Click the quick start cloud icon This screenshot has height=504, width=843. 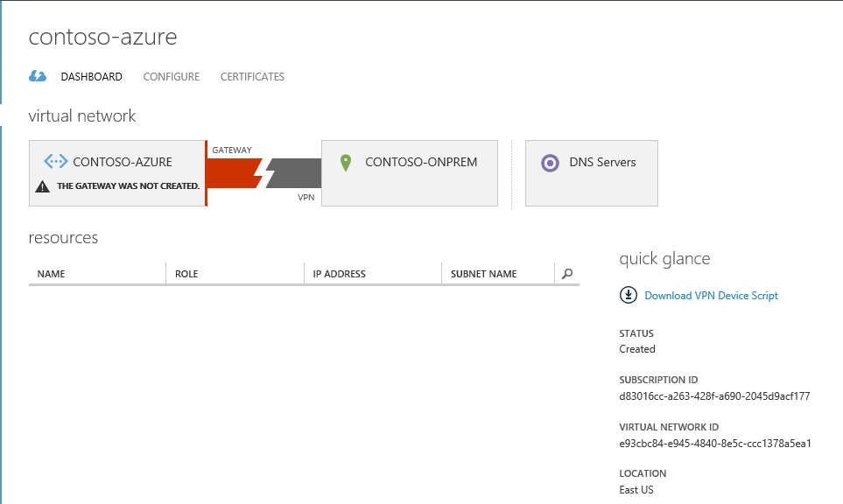coord(38,76)
